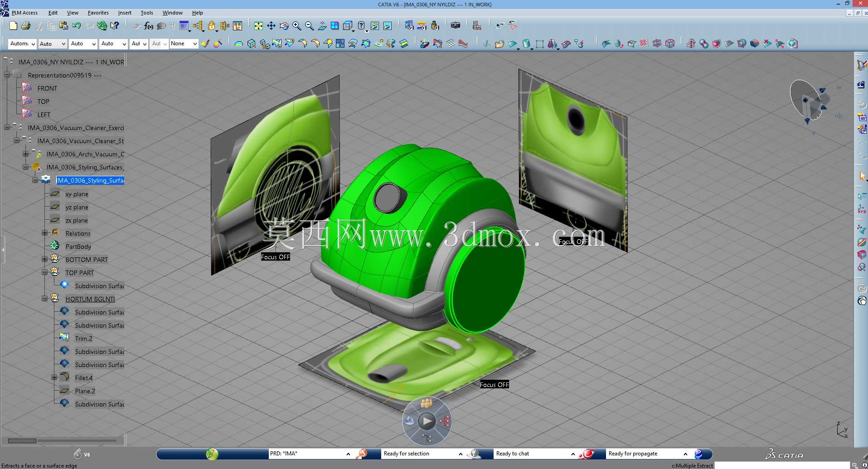Open the Formula f(x) tool
This screenshot has width=868, height=469.
(149, 26)
